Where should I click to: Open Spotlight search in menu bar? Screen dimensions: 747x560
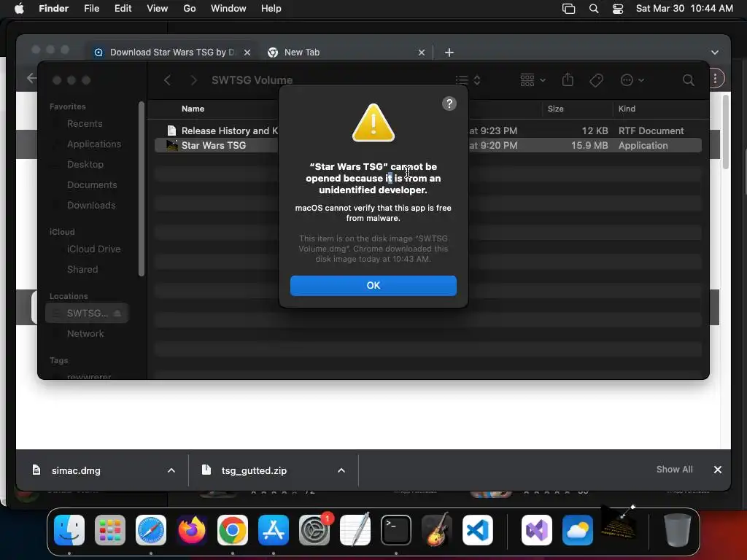594,9
